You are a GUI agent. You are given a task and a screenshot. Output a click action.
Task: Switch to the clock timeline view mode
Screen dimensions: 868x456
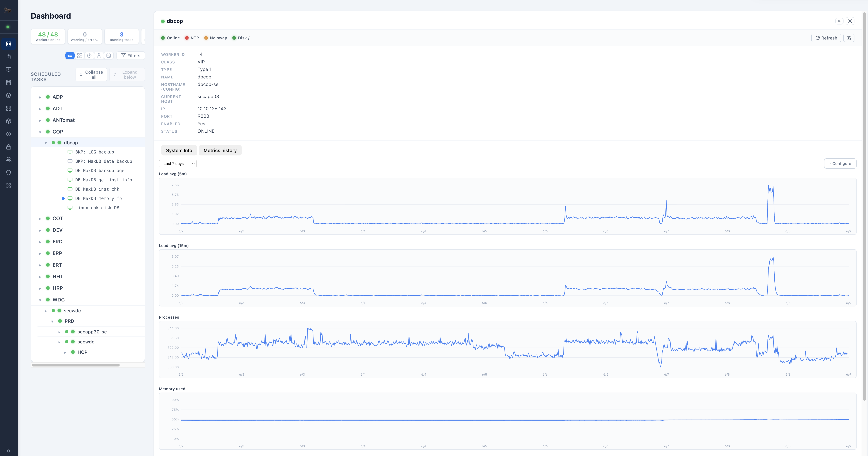pyautogui.click(x=89, y=56)
